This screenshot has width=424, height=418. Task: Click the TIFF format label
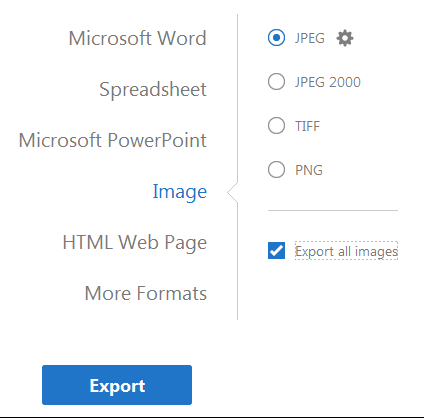[x=307, y=126]
